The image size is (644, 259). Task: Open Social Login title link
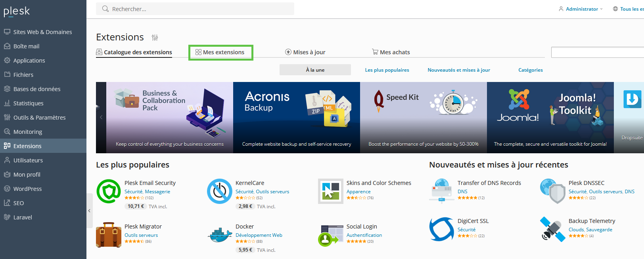coord(362,227)
